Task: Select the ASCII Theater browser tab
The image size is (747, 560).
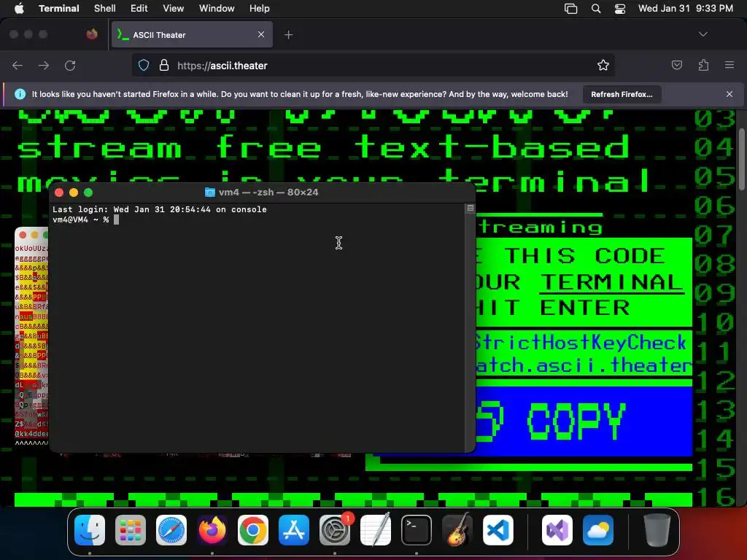Action: point(192,34)
